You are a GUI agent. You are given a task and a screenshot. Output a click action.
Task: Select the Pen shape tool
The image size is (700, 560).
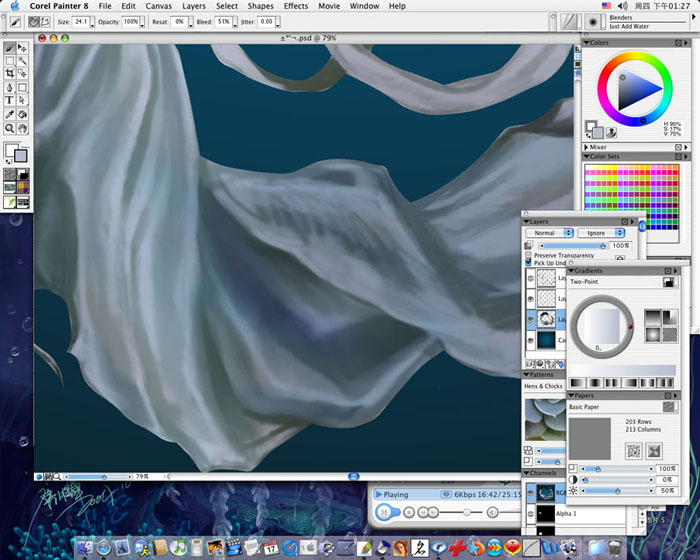(9, 88)
